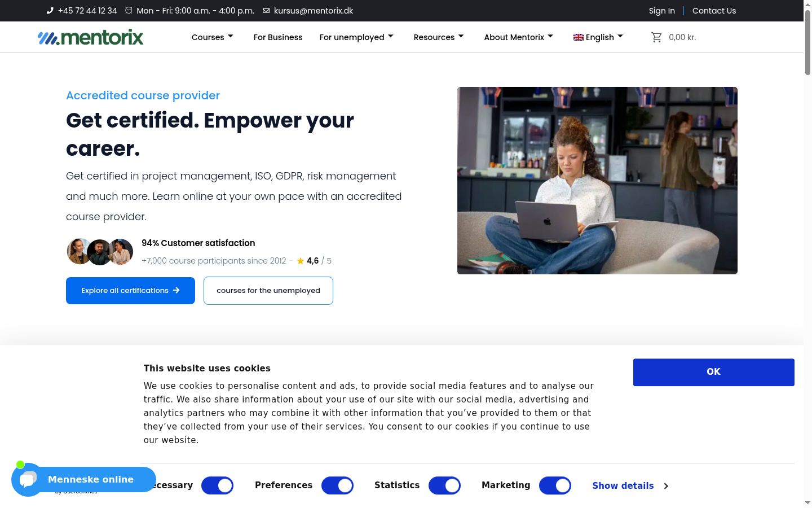This screenshot has width=812, height=508.
Task: Toggle the Necessary cookies switch
Action: (217, 485)
